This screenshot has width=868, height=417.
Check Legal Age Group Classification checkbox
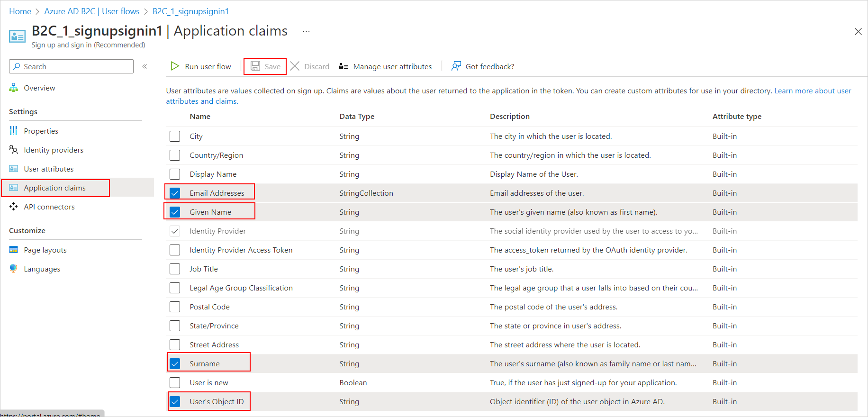175,288
